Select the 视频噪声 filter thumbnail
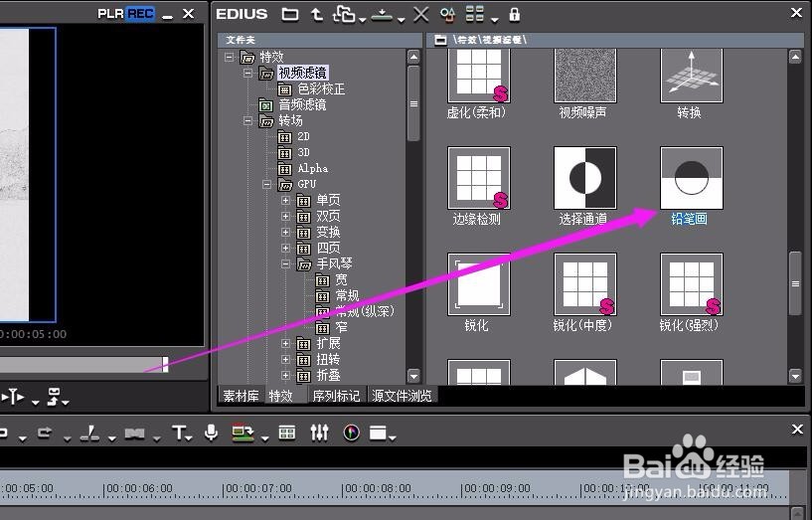The image size is (812, 520). click(x=585, y=77)
